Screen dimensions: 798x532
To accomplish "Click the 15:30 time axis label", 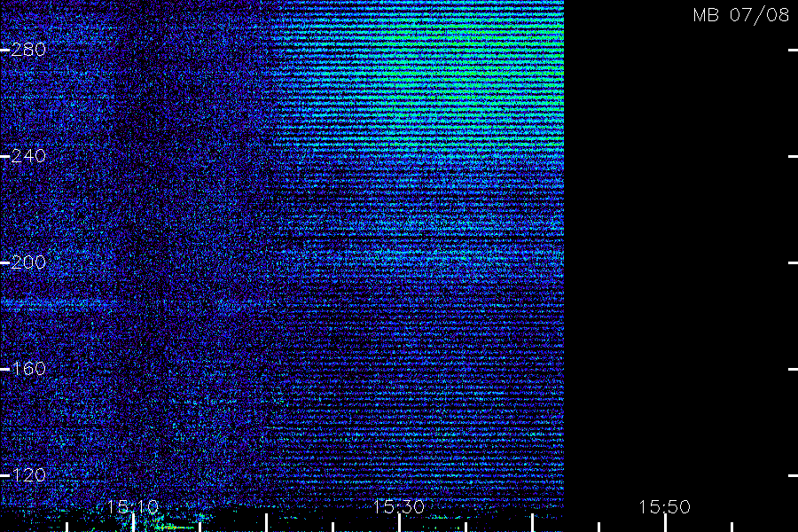I will [398, 506].
